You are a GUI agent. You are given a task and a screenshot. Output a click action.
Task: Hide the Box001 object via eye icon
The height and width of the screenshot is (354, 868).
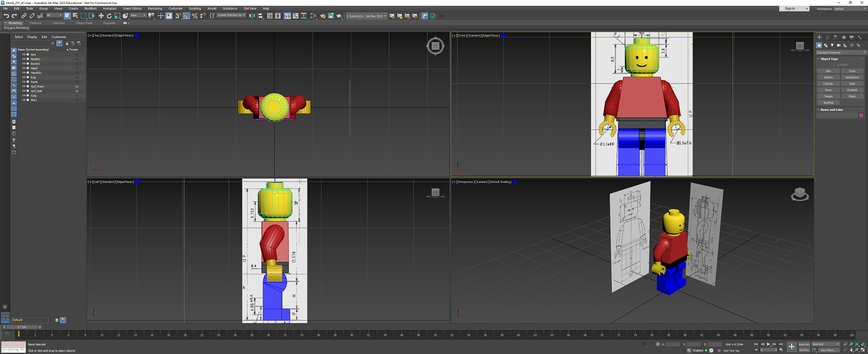point(24,64)
